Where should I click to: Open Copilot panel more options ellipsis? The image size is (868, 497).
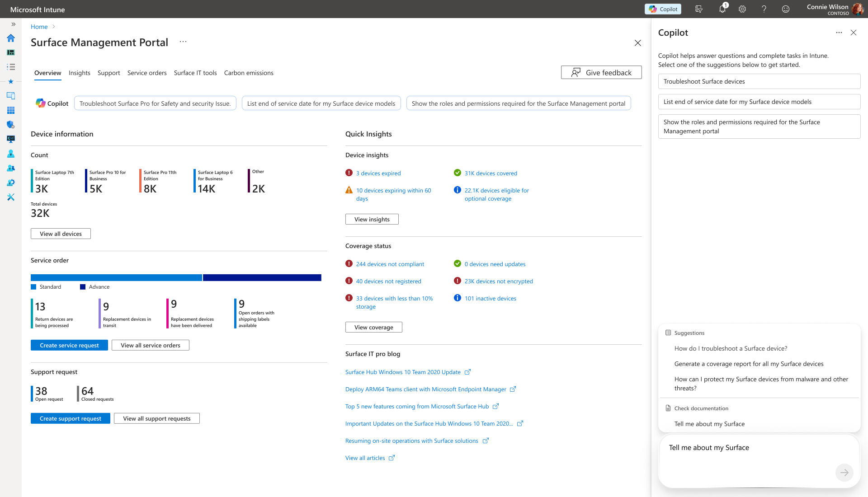point(839,33)
